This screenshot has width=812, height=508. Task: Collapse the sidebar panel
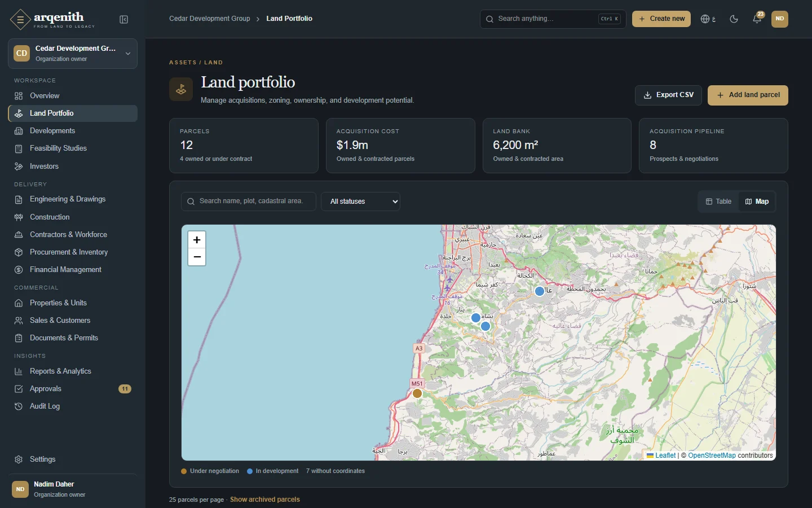[124, 20]
